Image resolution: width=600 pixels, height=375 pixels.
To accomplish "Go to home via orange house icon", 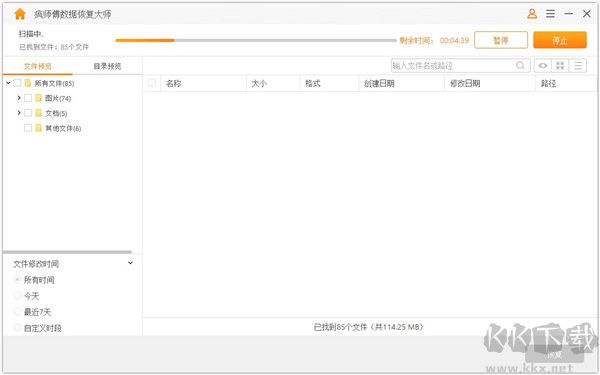I will click(x=20, y=14).
